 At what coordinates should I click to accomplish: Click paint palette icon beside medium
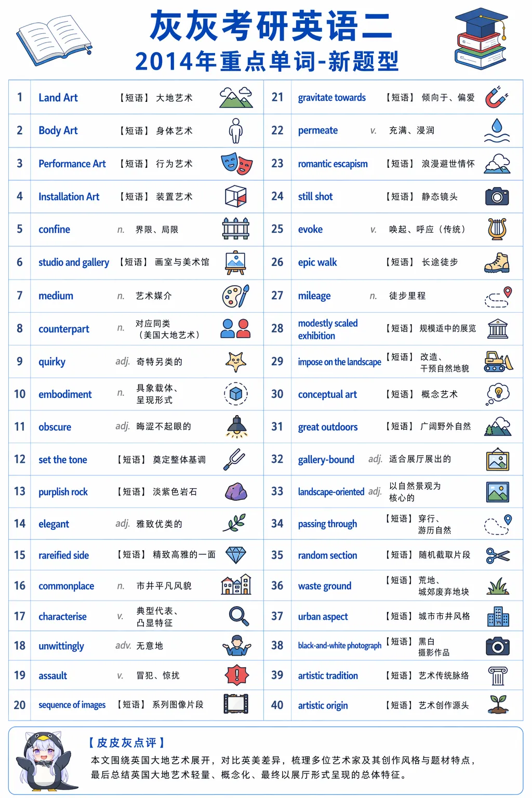[x=236, y=296]
